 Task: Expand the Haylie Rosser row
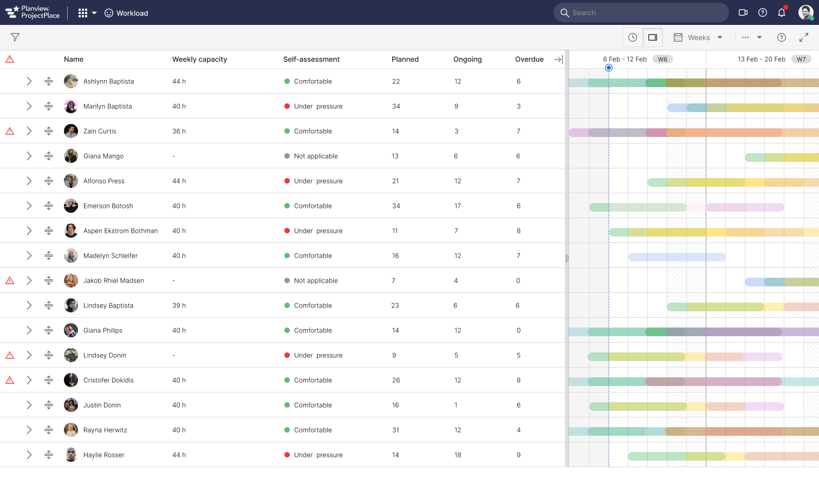[x=29, y=455]
